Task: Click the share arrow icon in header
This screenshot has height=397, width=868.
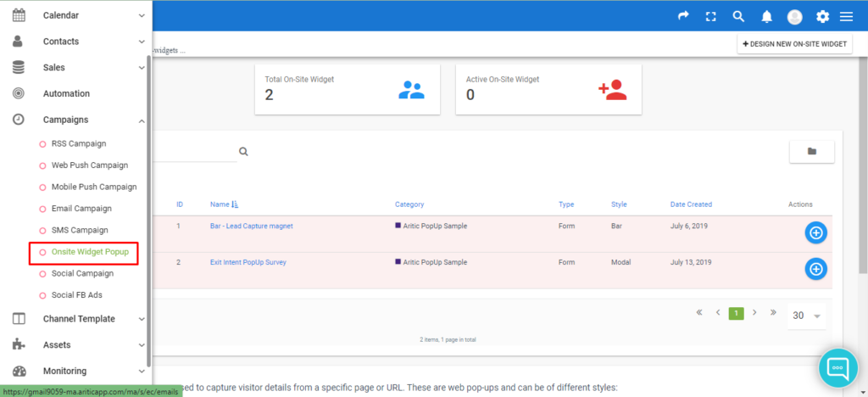Action: [x=683, y=16]
